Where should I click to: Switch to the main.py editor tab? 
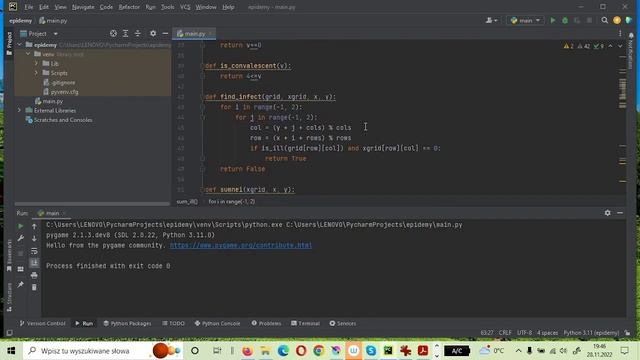coord(194,33)
